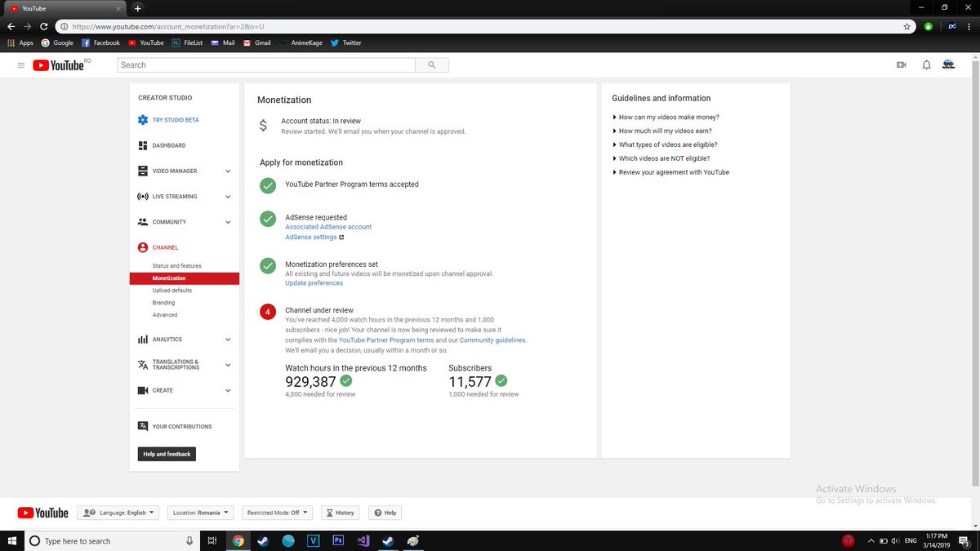This screenshot has height=551, width=980.
Task: Open a new browser tab
Action: [138, 7]
